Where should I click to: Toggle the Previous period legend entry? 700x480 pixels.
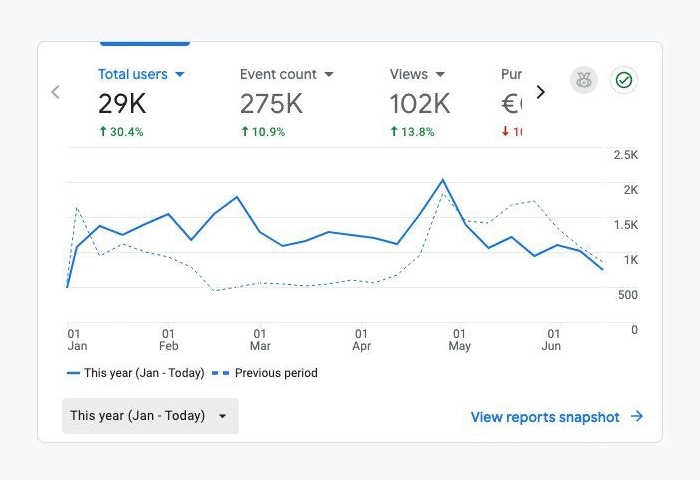pos(265,373)
